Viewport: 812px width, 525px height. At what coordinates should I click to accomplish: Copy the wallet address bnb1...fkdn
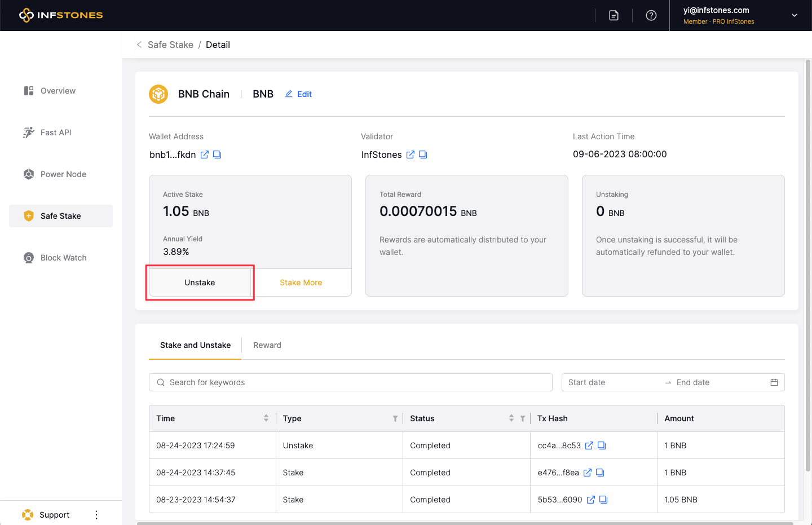[217, 155]
